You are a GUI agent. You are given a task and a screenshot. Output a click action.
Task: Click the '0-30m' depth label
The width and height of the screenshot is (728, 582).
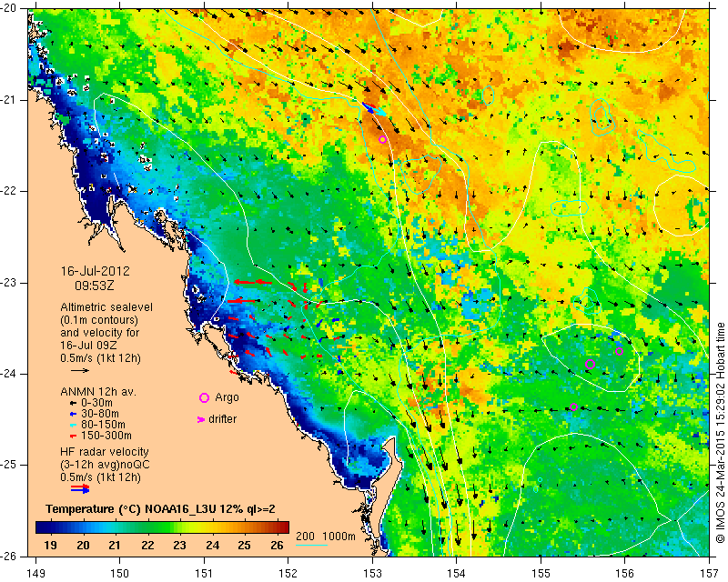click(x=96, y=403)
